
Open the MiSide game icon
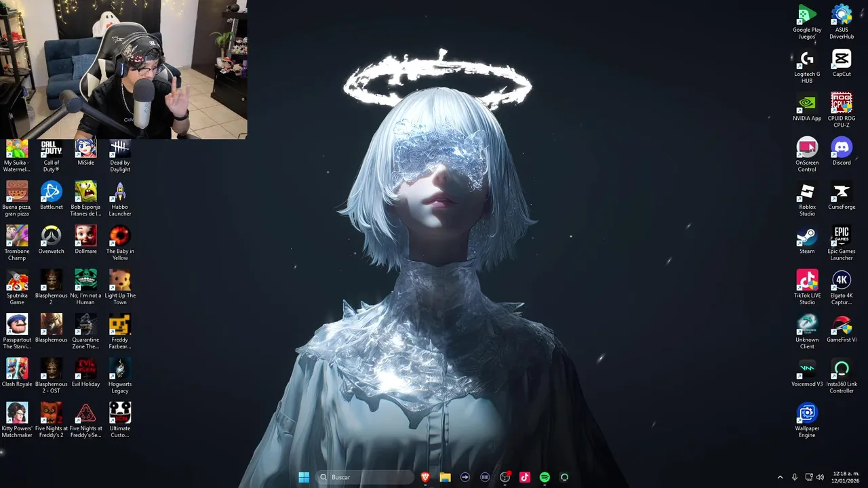coord(85,152)
